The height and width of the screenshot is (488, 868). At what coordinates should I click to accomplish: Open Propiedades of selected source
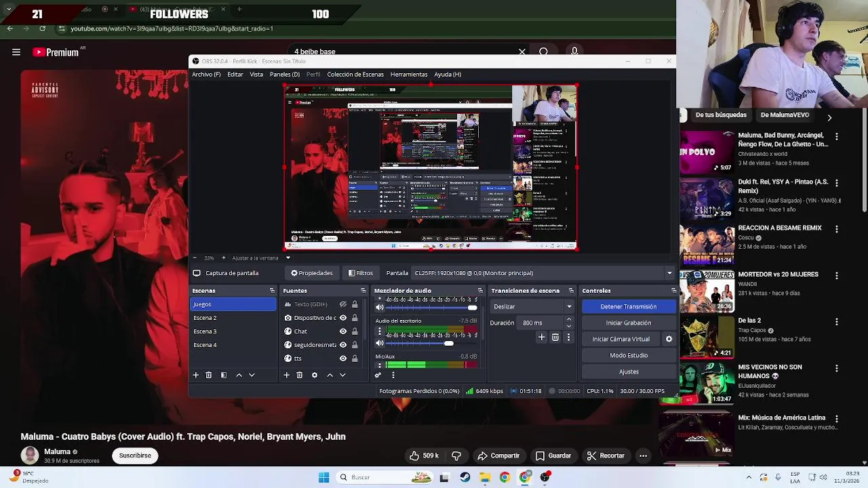tap(312, 273)
